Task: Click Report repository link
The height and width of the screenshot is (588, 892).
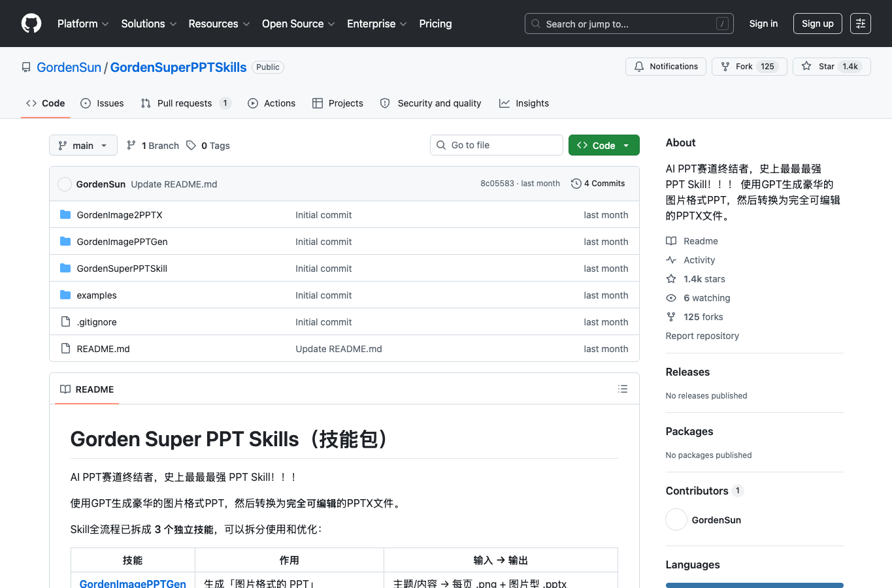Action: 702,336
